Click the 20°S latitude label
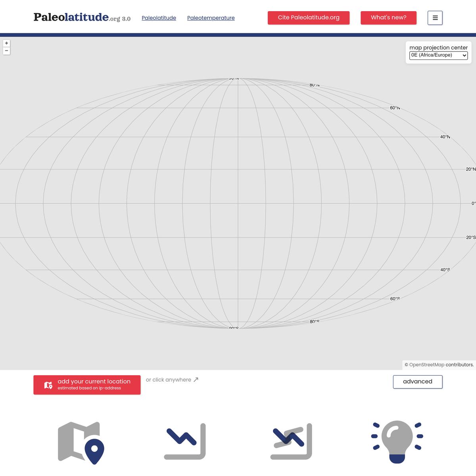Screen dimensions: 476x476 [x=471, y=238]
